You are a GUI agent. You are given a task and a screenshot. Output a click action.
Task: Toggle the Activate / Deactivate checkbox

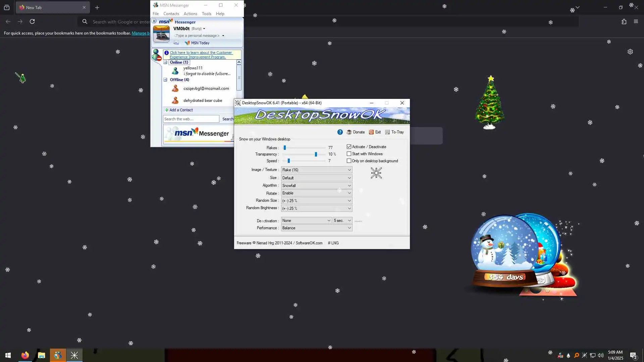[349, 147]
